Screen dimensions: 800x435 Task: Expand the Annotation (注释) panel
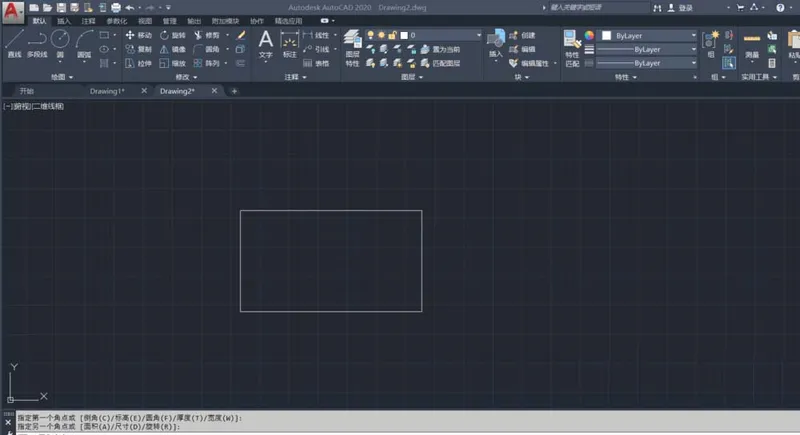[295, 77]
